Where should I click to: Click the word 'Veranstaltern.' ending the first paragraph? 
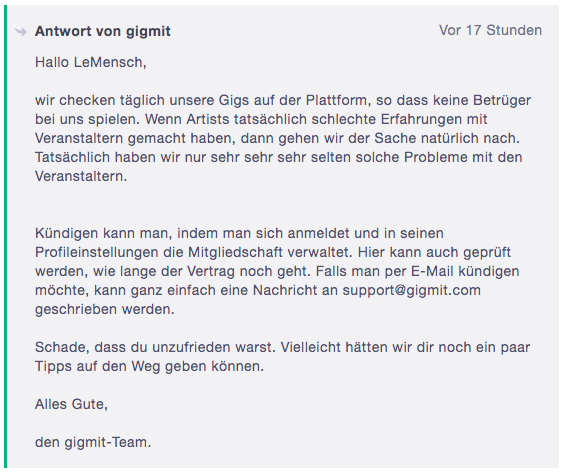[81, 176]
